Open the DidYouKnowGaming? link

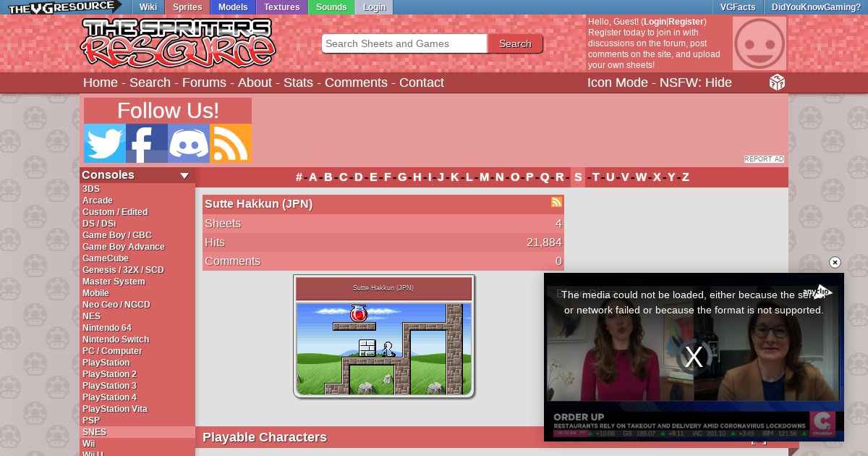pos(816,7)
